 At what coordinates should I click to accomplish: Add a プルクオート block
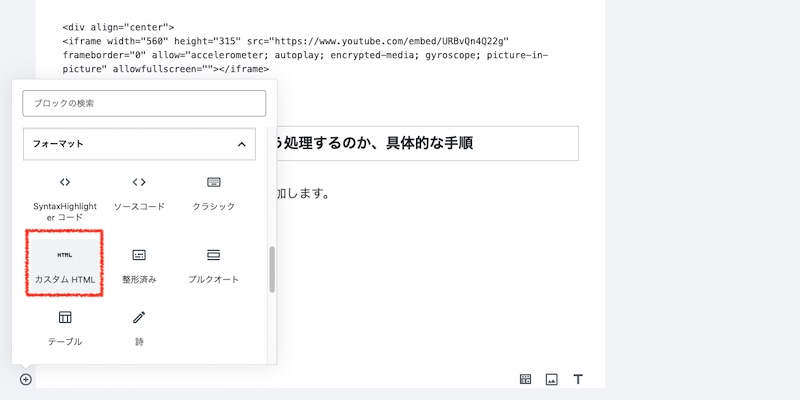pyautogui.click(x=213, y=265)
